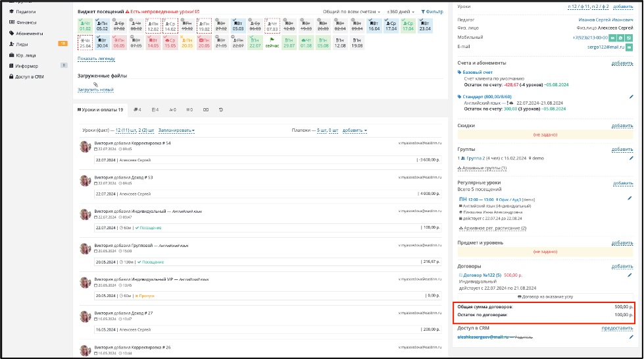Open Юр. лица in the sidebar
The image size is (644, 359).
tap(26, 55)
